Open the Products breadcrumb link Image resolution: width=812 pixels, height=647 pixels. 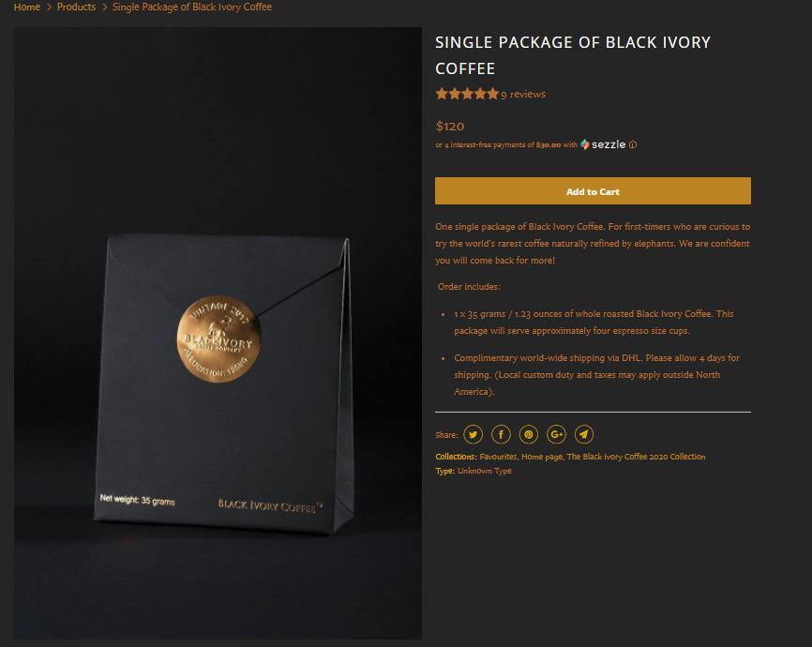[x=76, y=7]
